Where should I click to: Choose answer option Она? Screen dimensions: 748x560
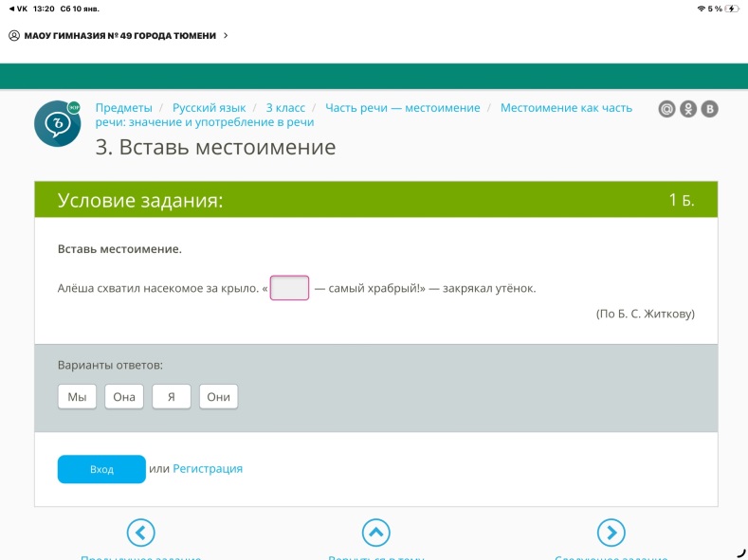pos(124,397)
